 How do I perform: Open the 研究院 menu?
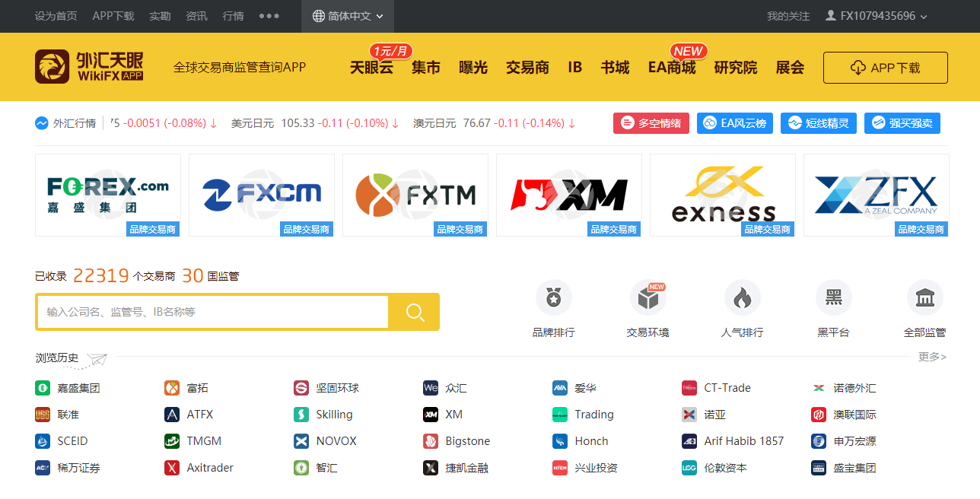pyautogui.click(x=736, y=68)
